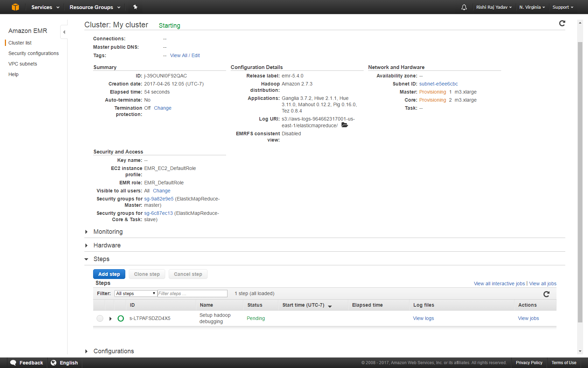This screenshot has height=368, width=588.
Task: Click the Setup hadoop debugging step name
Action: 215,318
